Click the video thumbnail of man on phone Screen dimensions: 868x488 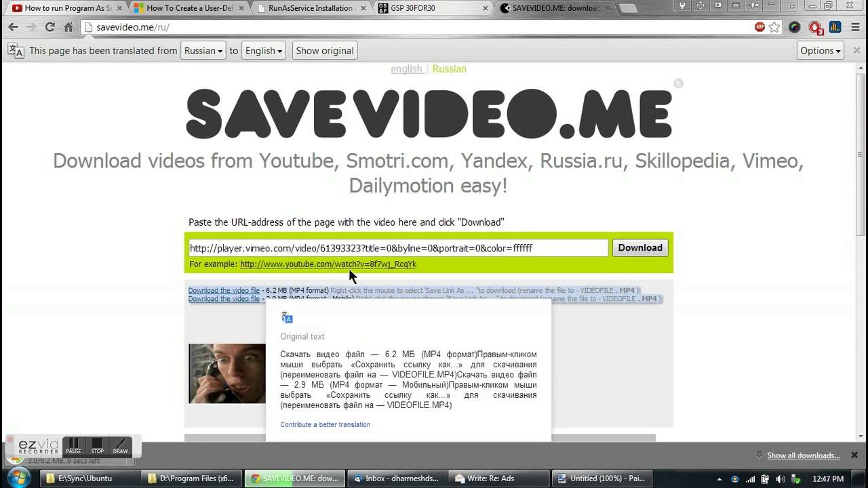[x=227, y=373]
